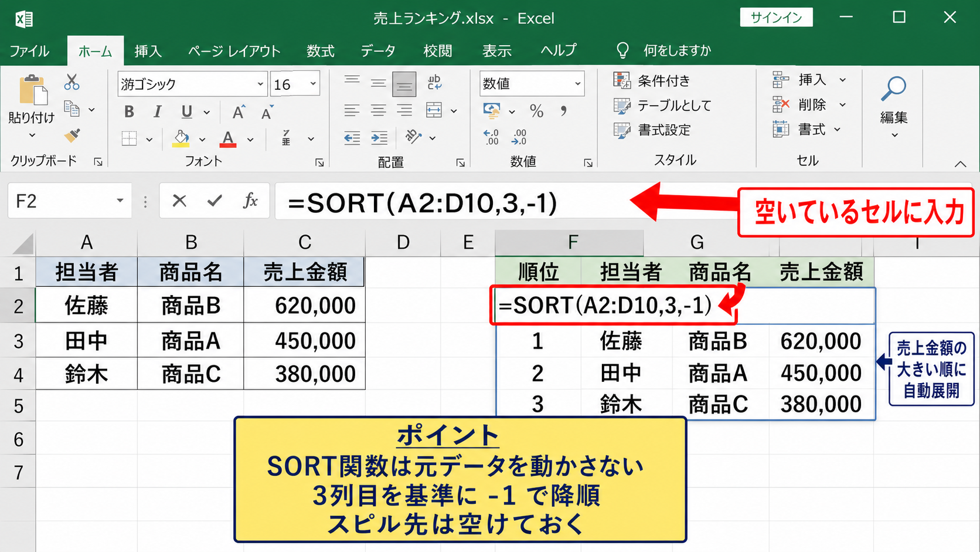The image size is (980, 552).
Task: Toggle bottom align button
Action: coord(404,84)
